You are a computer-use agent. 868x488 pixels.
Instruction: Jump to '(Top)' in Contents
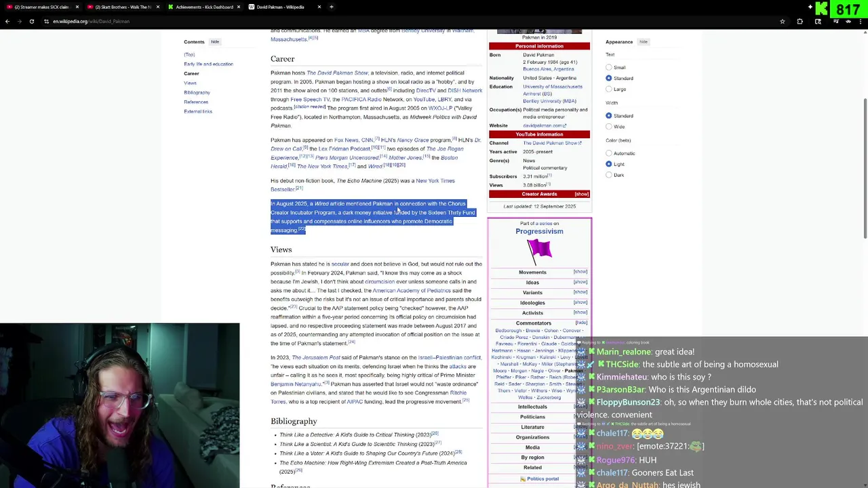(x=189, y=54)
